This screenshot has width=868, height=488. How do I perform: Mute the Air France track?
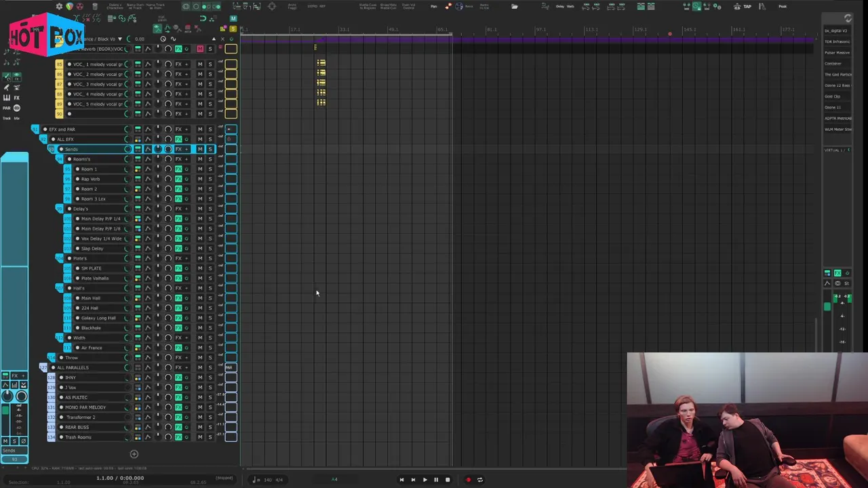[200, 348]
